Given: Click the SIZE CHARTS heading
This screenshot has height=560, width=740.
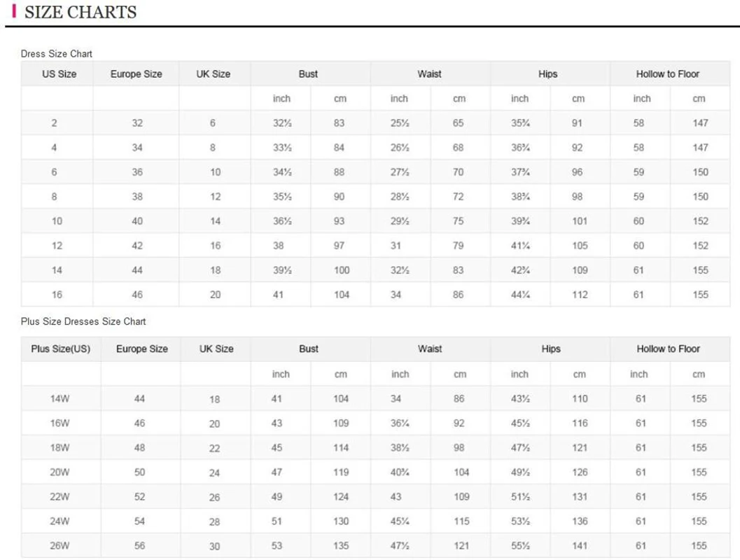Looking at the screenshot, I should coord(80,12).
